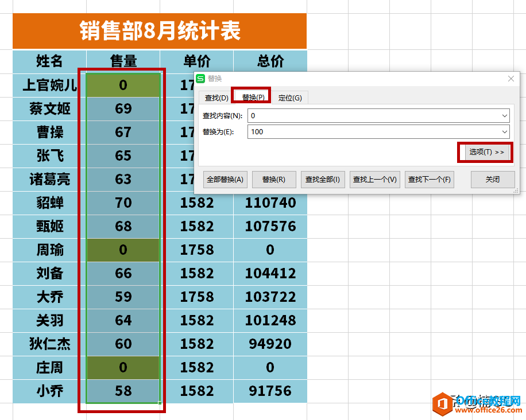The height and width of the screenshot is (420, 526).
Task: Select the sales cell with value 65
Action: point(123,156)
